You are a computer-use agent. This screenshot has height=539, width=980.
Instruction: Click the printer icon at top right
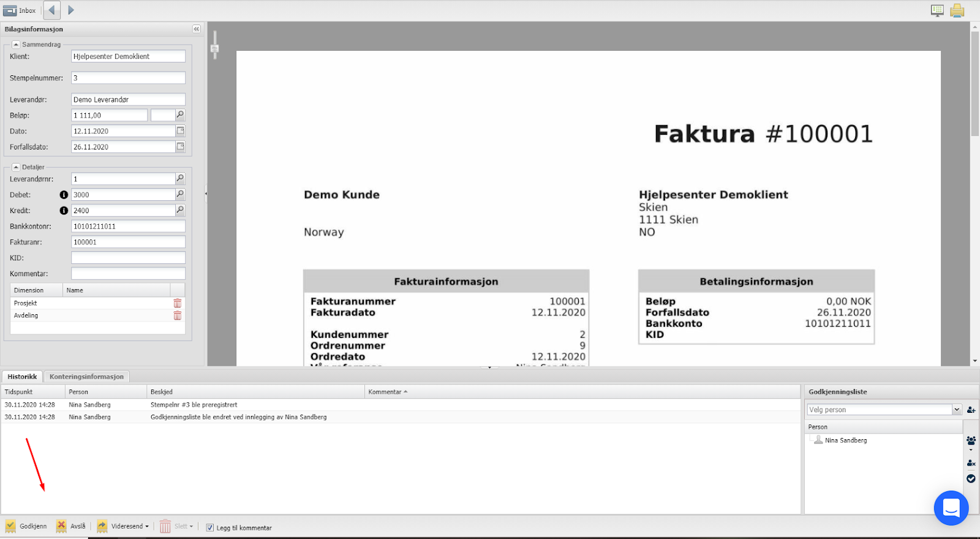(x=957, y=10)
